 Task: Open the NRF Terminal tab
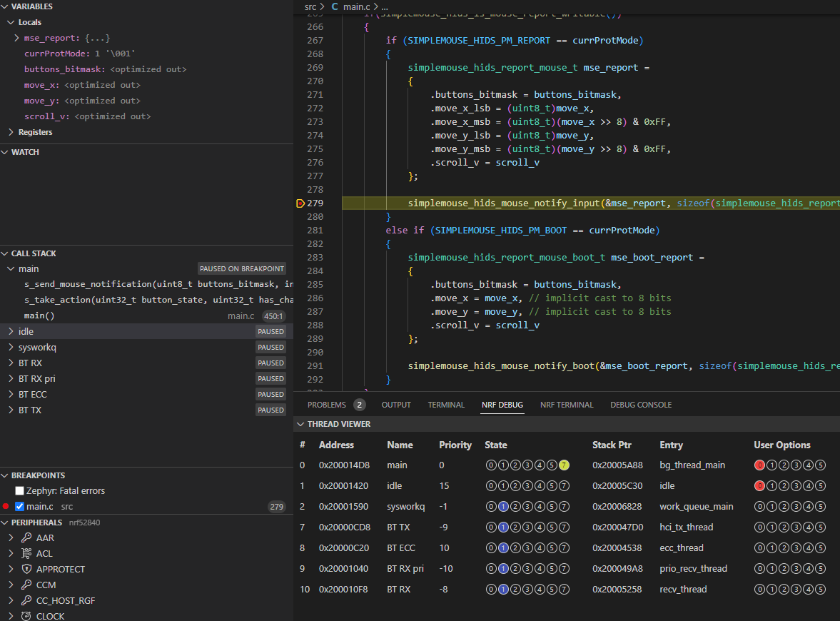(x=566, y=405)
